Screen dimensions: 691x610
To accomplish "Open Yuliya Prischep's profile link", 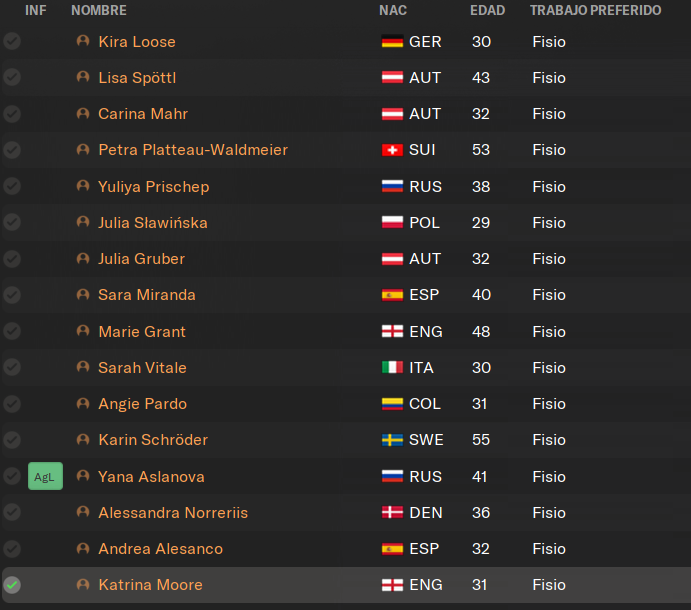I will click(x=154, y=186).
